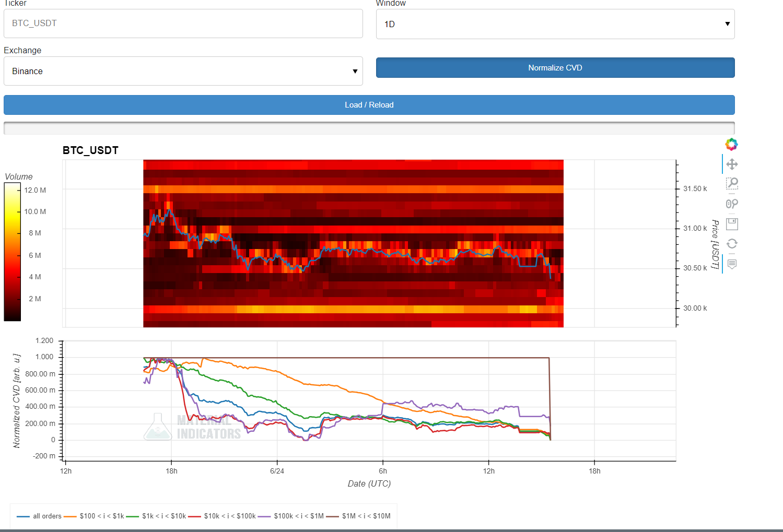
Task: Toggle the Hover tooltip tool
Action: click(x=732, y=264)
